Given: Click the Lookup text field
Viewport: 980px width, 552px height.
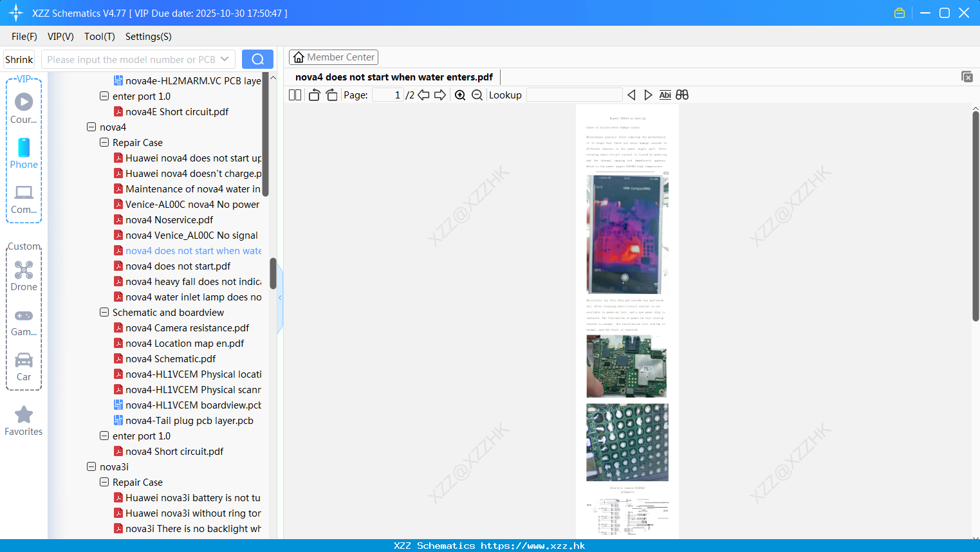Looking at the screenshot, I should click(574, 95).
